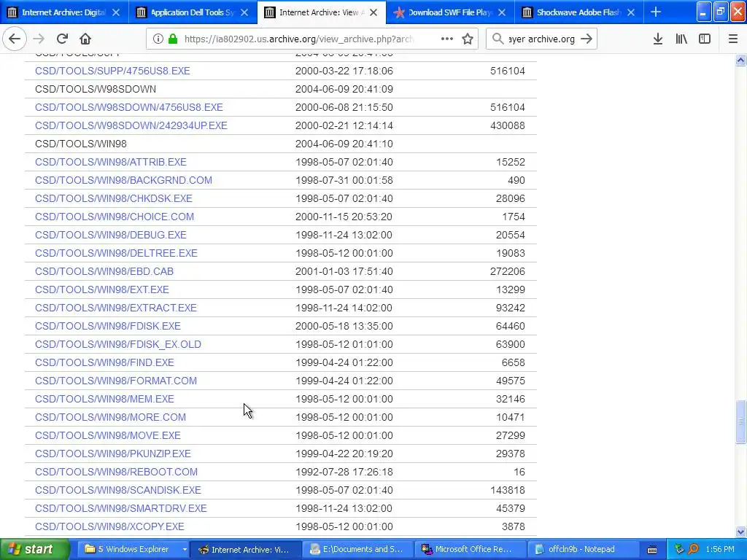Open CSD/TOOLS/W98SDOWN/4756US8.EXE link

pyautogui.click(x=128, y=107)
